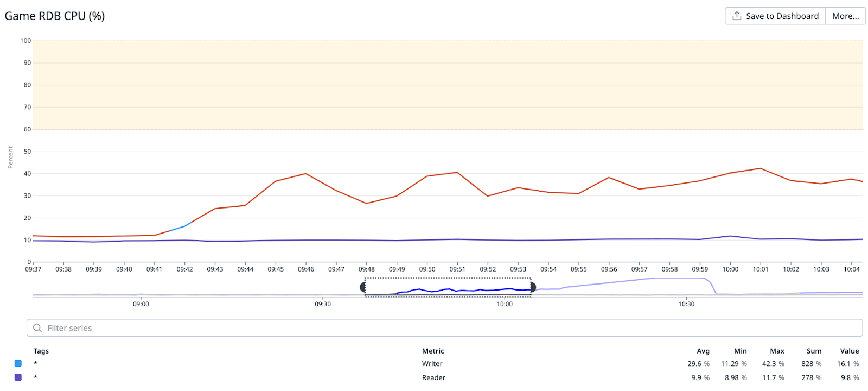Sort by the Max column header
The width and height of the screenshot is (868, 391).
tap(777, 351)
